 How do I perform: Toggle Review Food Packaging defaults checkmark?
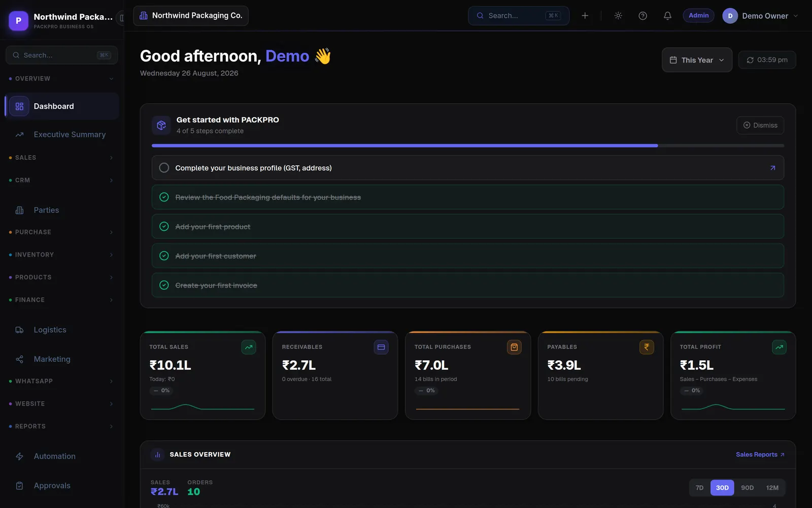164,197
